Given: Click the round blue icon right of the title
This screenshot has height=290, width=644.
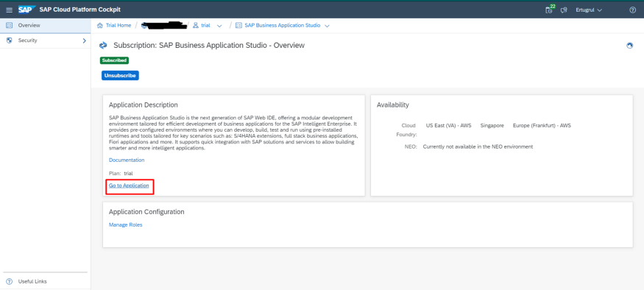Looking at the screenshot, I should pos(629,46).
